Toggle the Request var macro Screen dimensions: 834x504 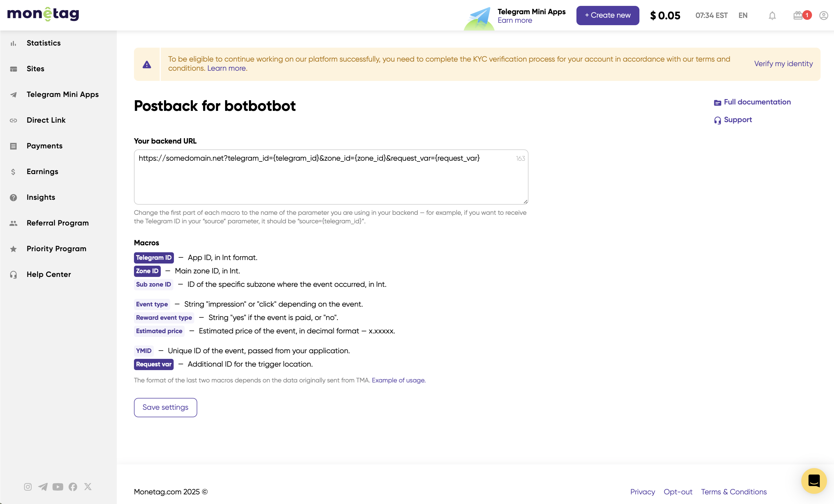[154, 364]
